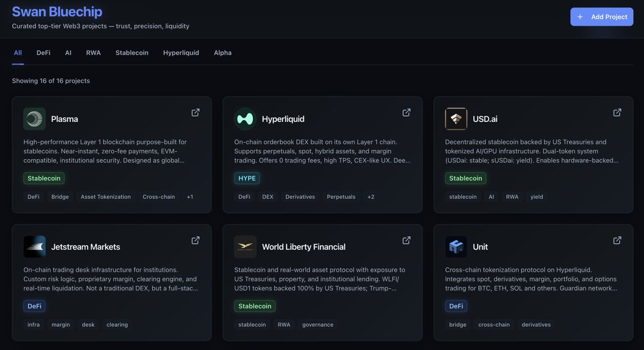Click the Showing 16 of 16 projects text
This screenshot has width=644, height=350.
[51, 81]
